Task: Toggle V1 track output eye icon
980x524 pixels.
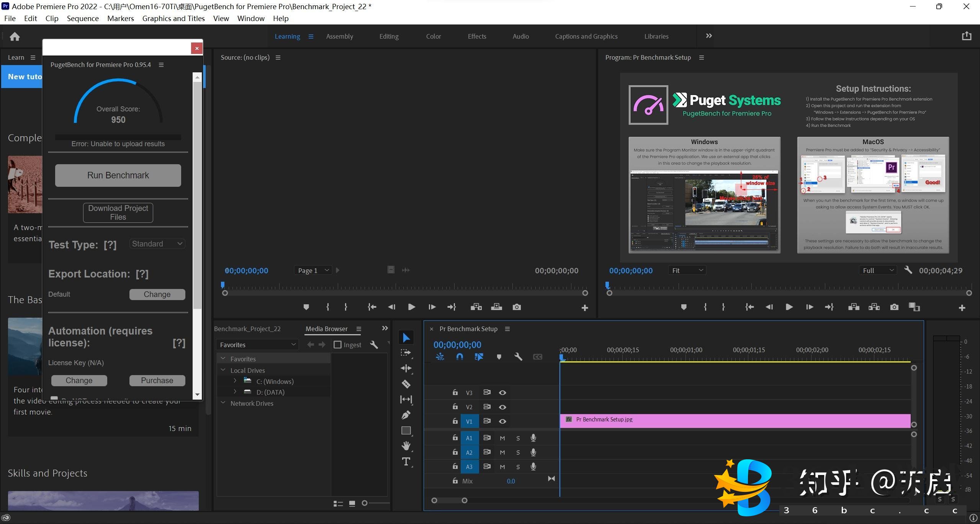Action: click(x=502, y=421)
